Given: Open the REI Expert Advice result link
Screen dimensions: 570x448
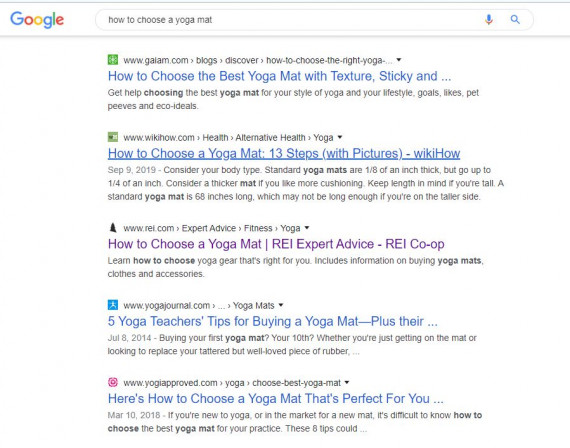Looking at the screenshot, I should tap(276, 244).
